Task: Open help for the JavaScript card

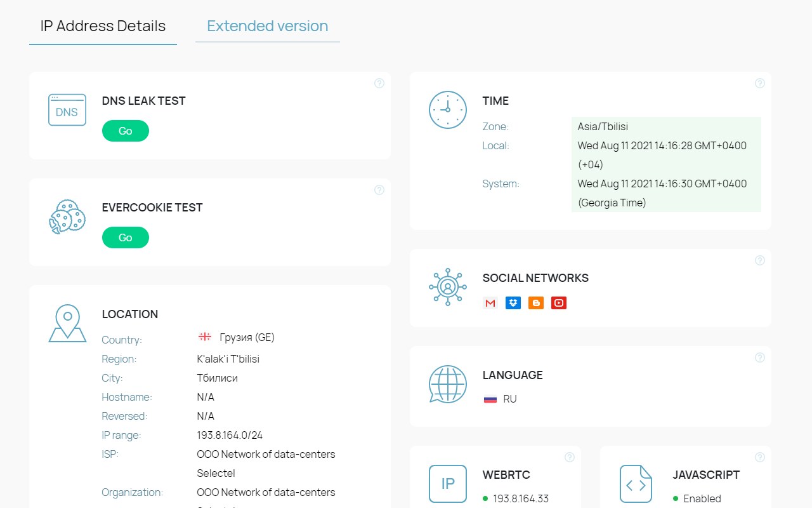Action: (x=760, y=457)
